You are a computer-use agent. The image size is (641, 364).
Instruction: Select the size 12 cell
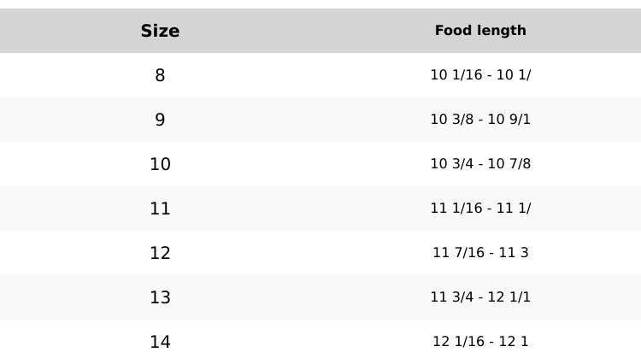pos(160,253)
